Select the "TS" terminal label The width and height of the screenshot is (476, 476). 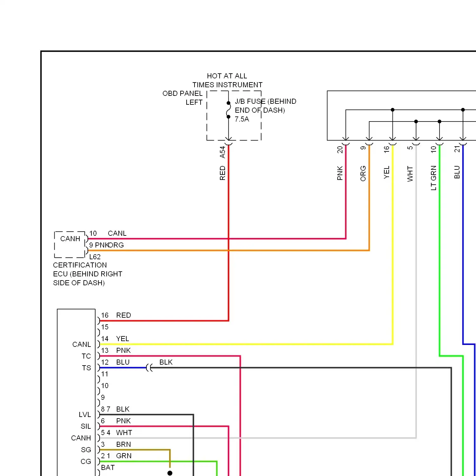(x=86, y=368)
